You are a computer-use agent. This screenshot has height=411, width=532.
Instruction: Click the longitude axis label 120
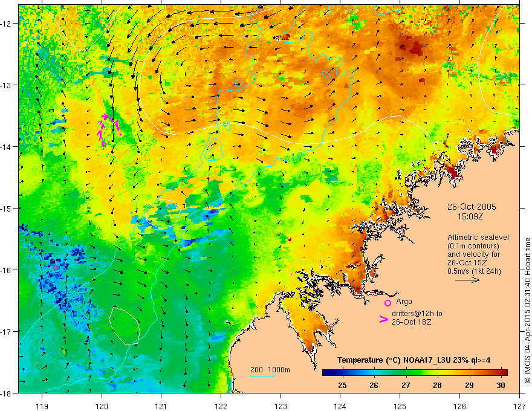tap(102, 406)
